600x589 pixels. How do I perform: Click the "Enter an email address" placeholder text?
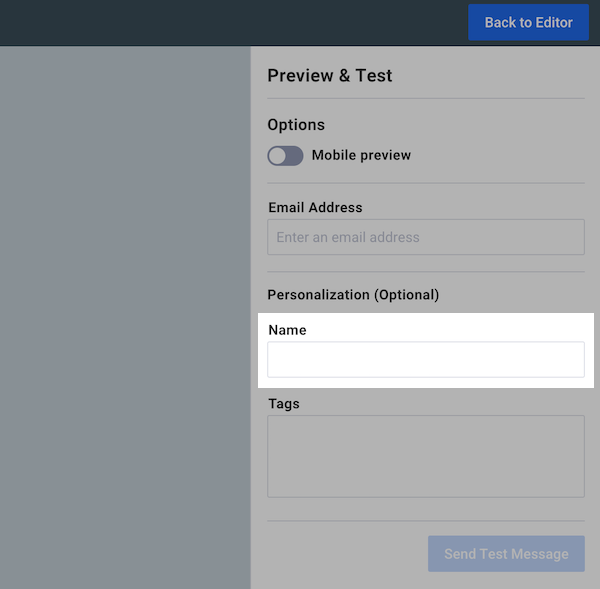click(348, 238)
